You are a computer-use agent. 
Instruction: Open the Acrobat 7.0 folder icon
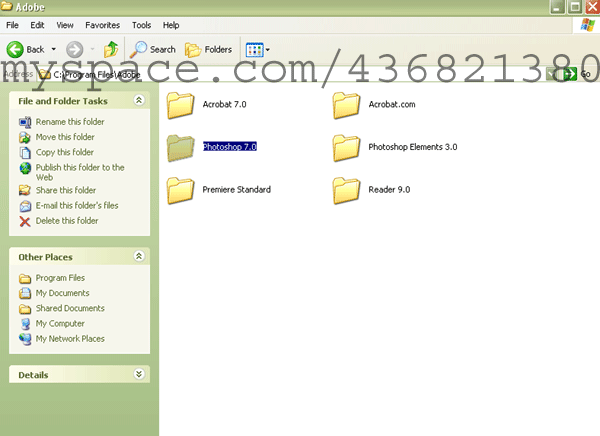click(181, 104)
